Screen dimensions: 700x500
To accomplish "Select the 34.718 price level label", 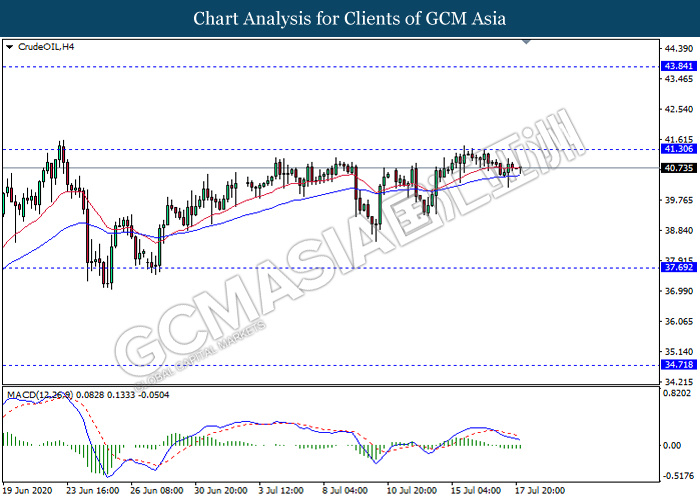I will [679, 365].
